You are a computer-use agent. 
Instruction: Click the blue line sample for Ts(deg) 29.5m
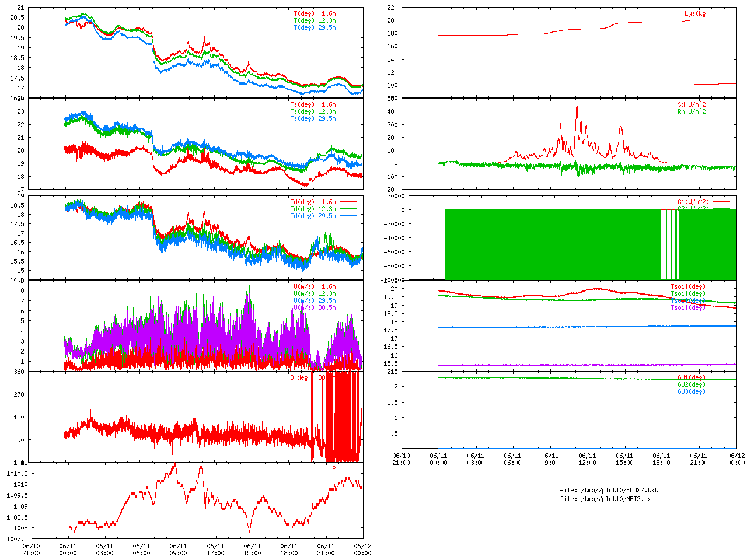click(x=348, y=118)
